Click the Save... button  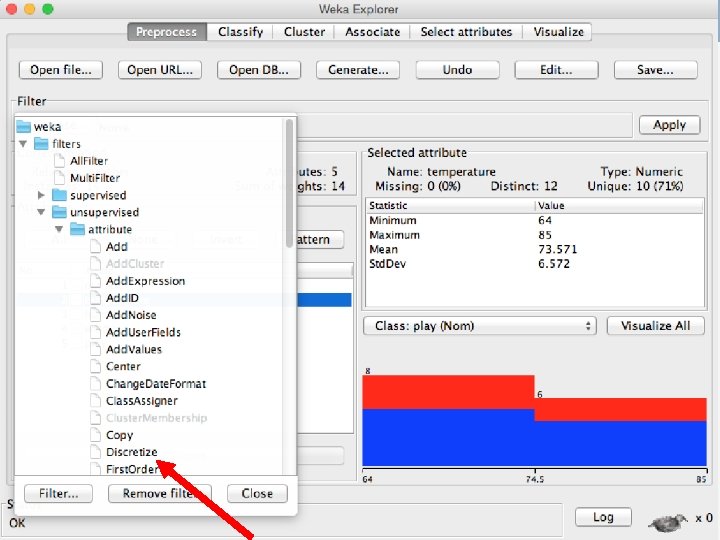[x=656, y=70]
